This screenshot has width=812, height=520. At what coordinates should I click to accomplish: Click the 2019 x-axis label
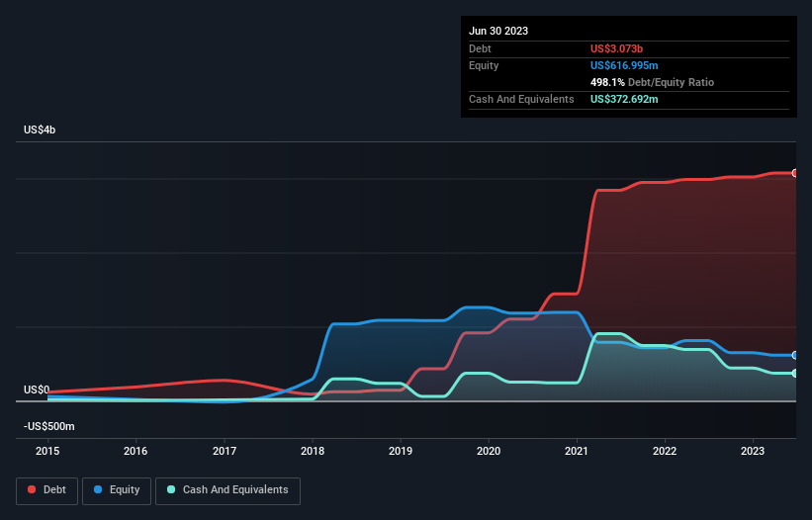click(401, 451)
